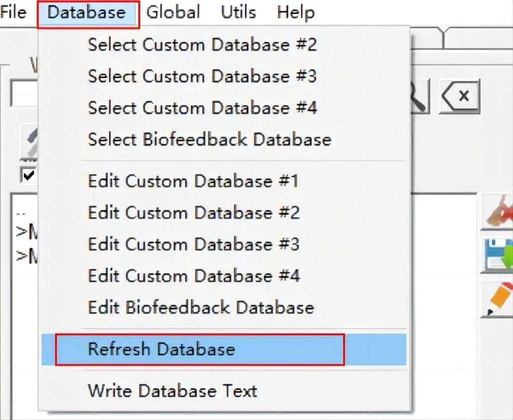The image size is (513, 420).
Task: Click the backspace clear icon button
Action: [x=460, y=95]
